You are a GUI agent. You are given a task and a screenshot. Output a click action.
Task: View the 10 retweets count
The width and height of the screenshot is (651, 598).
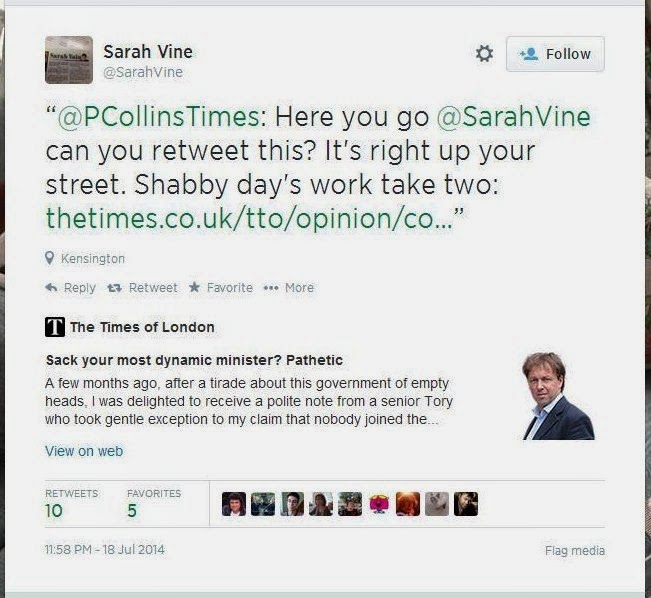coord(54,510)
